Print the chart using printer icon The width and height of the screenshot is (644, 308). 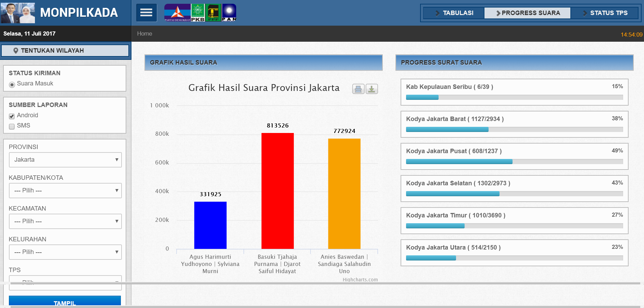tap(358, 89)
